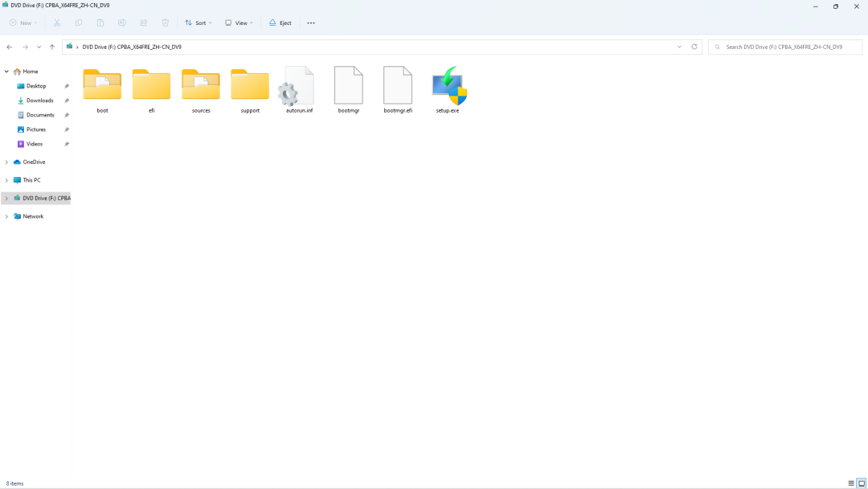Click inside the search box
868x489 pixels.
point(784,47)
